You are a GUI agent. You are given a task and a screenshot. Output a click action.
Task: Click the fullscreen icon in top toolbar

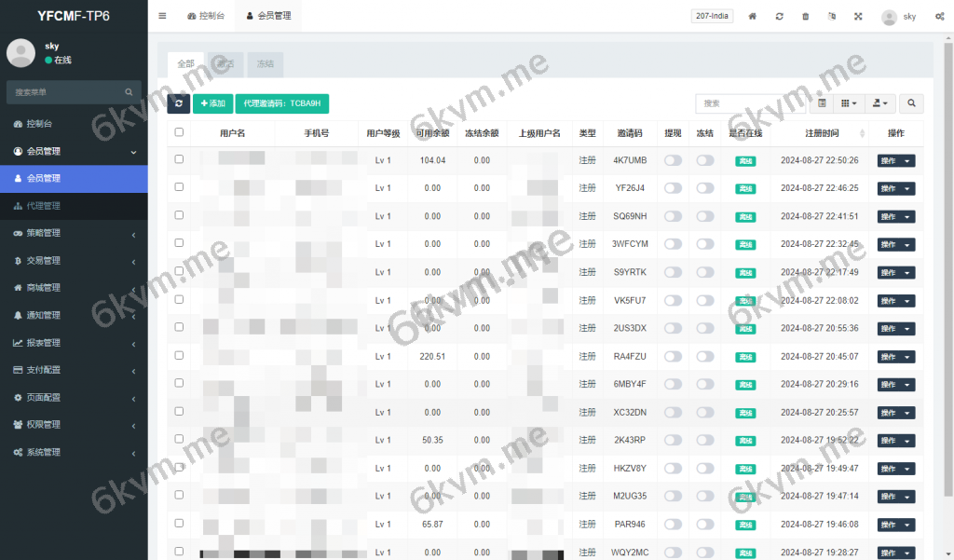pyautogui.click(x=858, y=16)
